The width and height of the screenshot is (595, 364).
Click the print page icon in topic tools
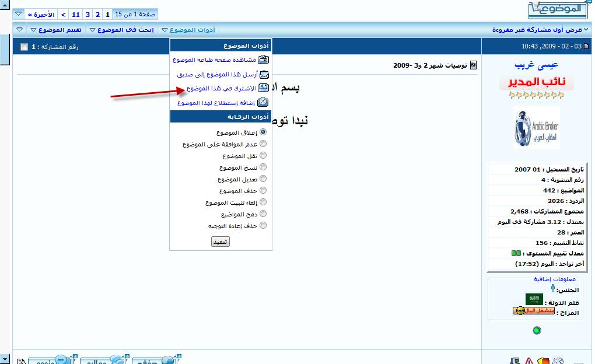coord(263,60)
